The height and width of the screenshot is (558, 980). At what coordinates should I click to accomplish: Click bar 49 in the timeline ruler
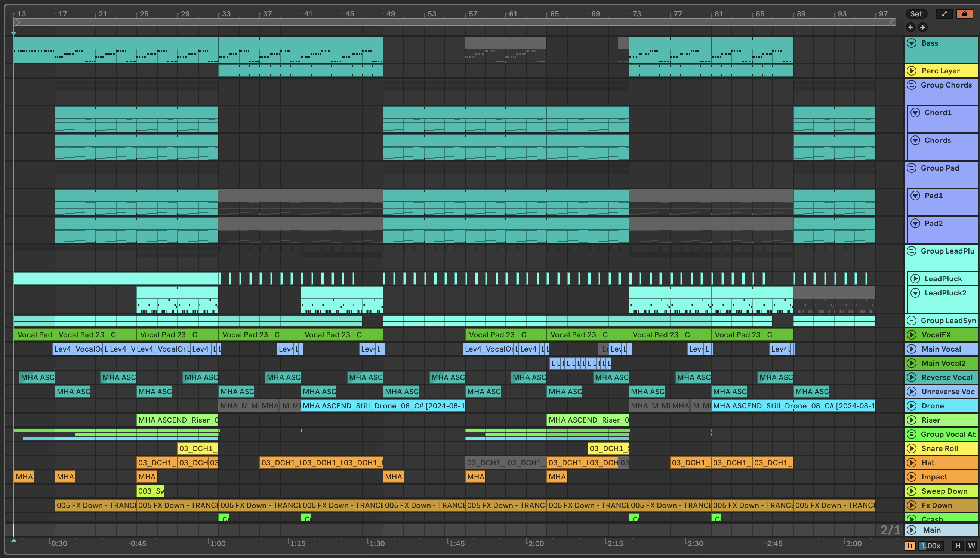[x=390, y=14]
